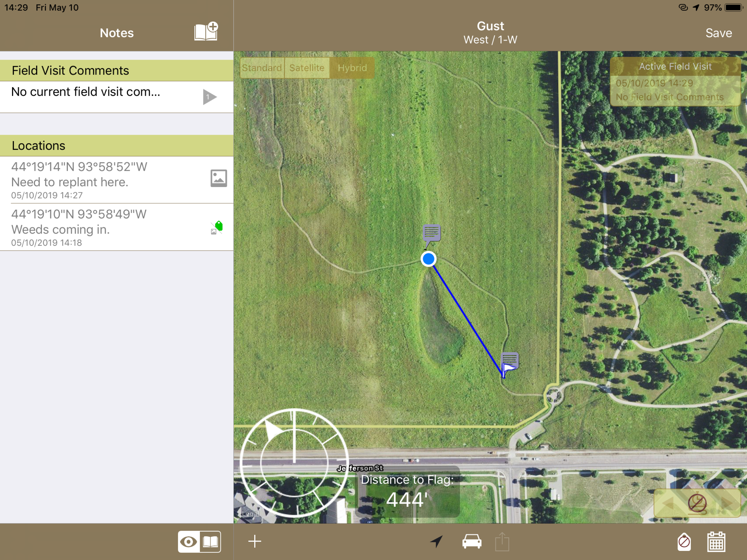Switch map to Standard view

(262, 68)
